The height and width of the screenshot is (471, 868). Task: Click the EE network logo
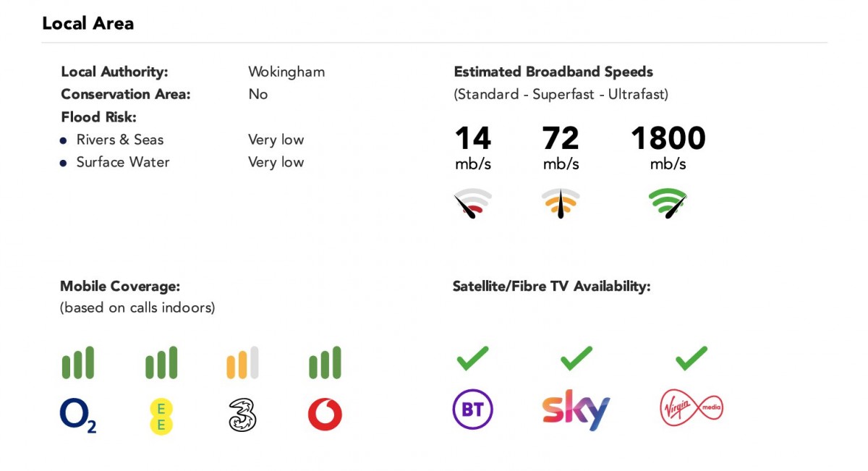click(x=161, y=417)
